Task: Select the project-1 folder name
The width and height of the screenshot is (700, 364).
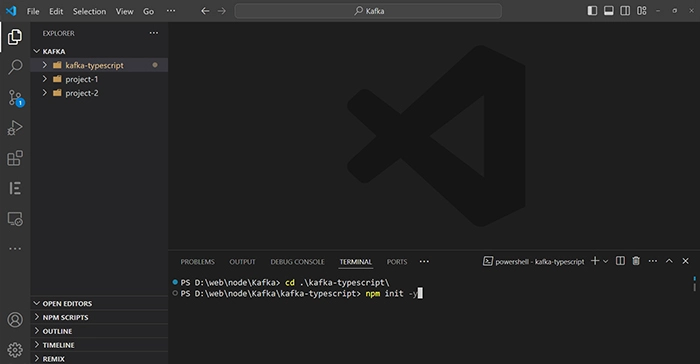Action: coord(82,79)
